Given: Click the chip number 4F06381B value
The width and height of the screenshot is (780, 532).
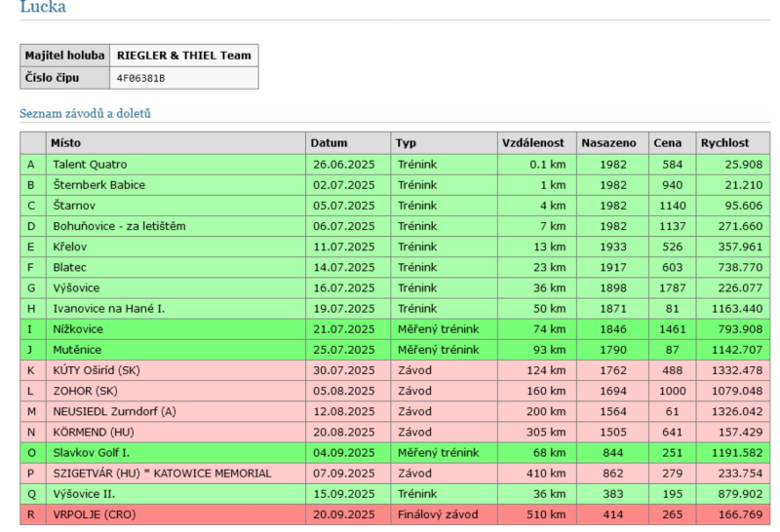Looking at the screenshot, I should [x=140, y=78].
